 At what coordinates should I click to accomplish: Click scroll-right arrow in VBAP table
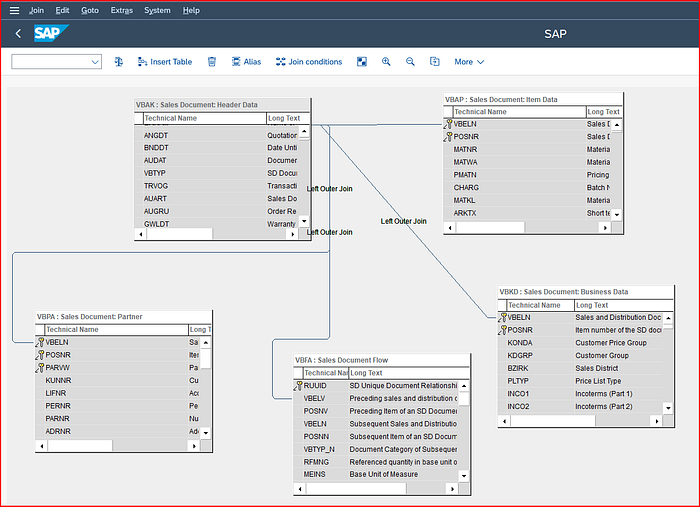click(x=605, y=228)
